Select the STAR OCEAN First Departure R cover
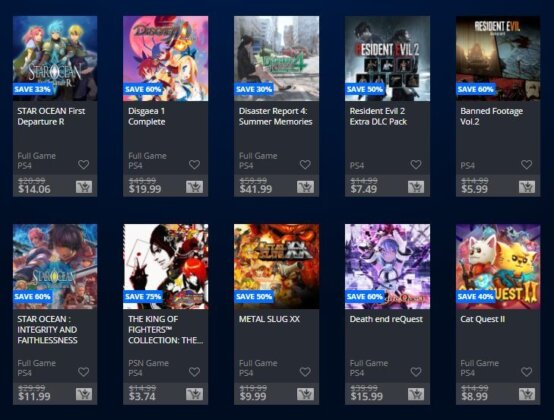The image size is (554, 420). coord(55,58)
